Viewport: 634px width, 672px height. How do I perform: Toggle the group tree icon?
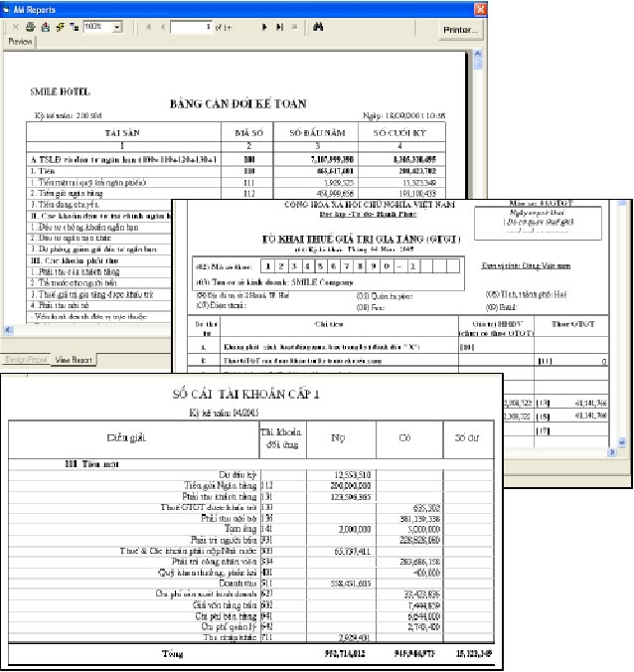click(x=75, y=27)
